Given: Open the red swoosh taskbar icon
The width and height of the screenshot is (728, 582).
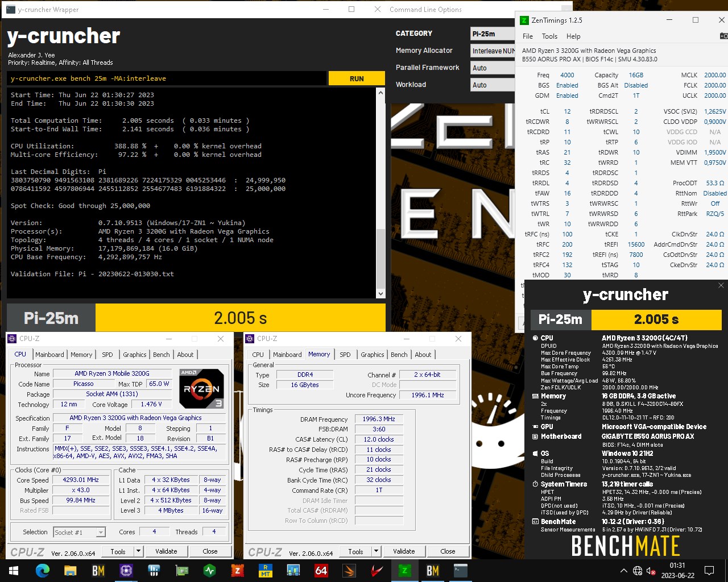Looking at the screenshot, I should (377, 570).
